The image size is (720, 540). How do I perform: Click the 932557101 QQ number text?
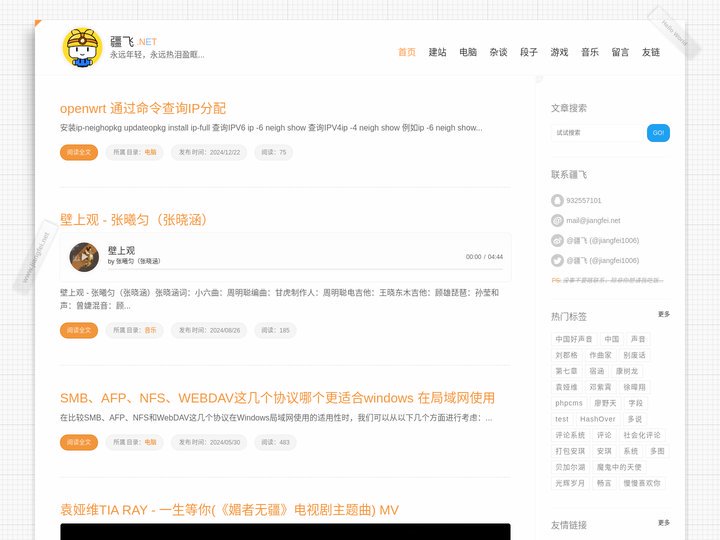pos(584,201)
